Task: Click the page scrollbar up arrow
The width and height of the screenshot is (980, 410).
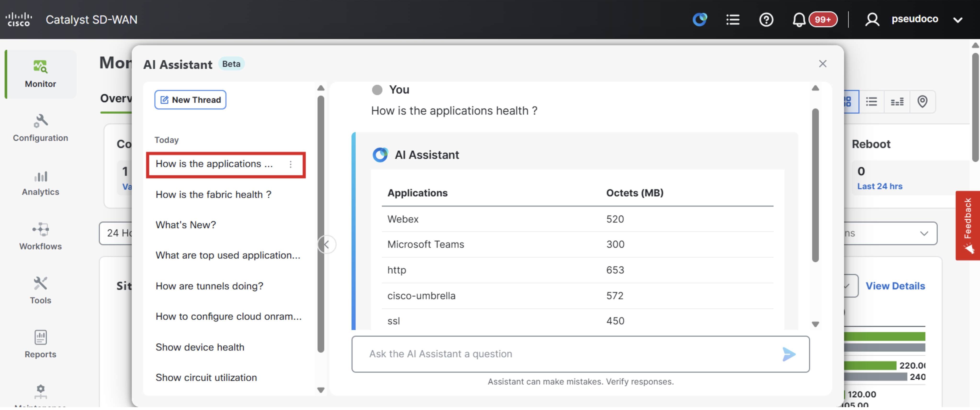Action: 975,45
